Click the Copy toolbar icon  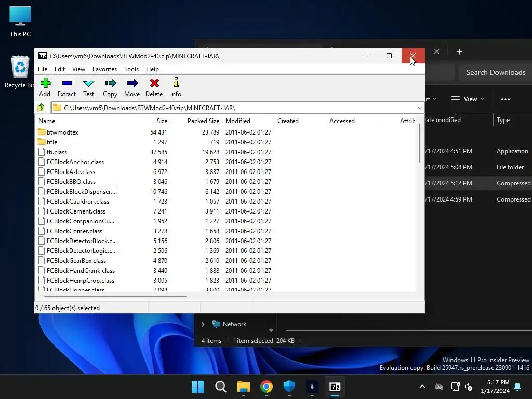point(110,83)
